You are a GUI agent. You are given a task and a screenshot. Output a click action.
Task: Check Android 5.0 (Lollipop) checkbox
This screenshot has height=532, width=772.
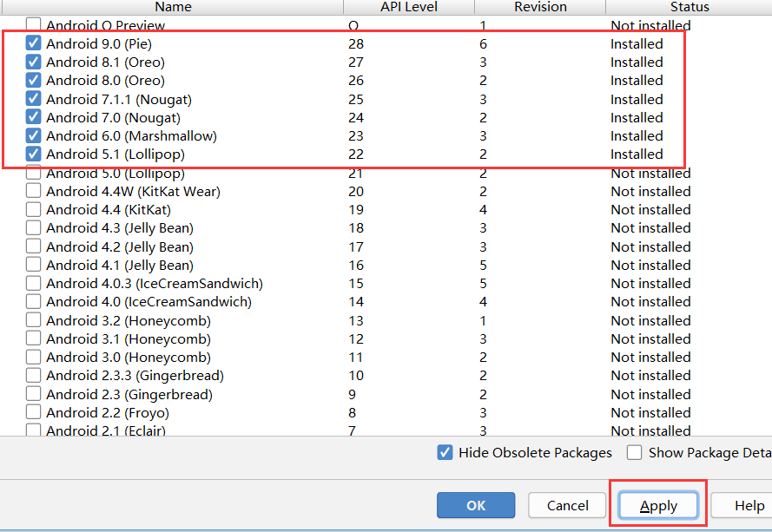click(33, 173)
